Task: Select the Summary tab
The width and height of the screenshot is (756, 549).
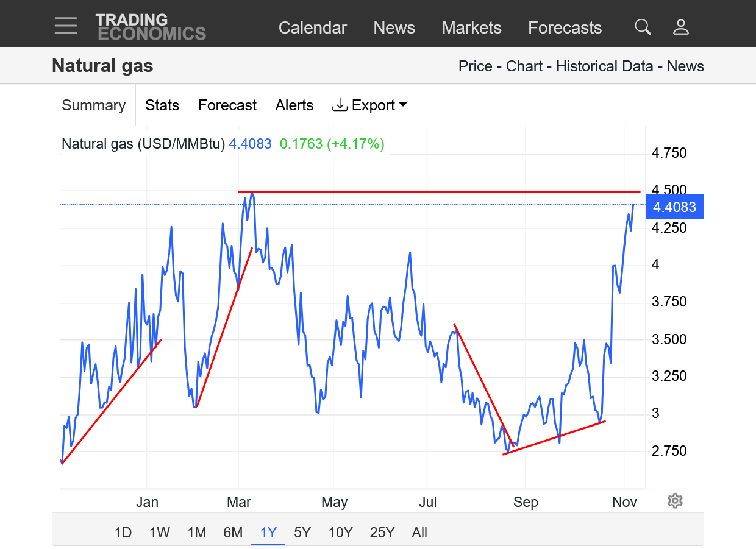Action: point(94,105)
